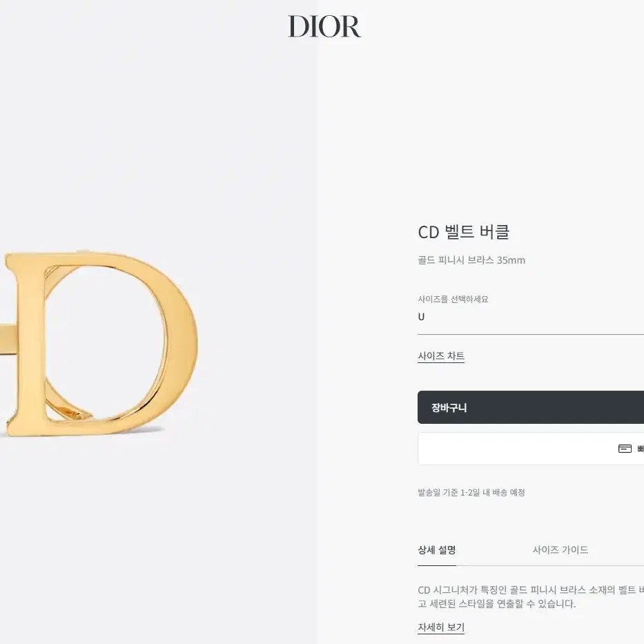Click the vertical stem of the gold D
The width and height of the screenshot is (644, 644).
[x=31, y=343]
